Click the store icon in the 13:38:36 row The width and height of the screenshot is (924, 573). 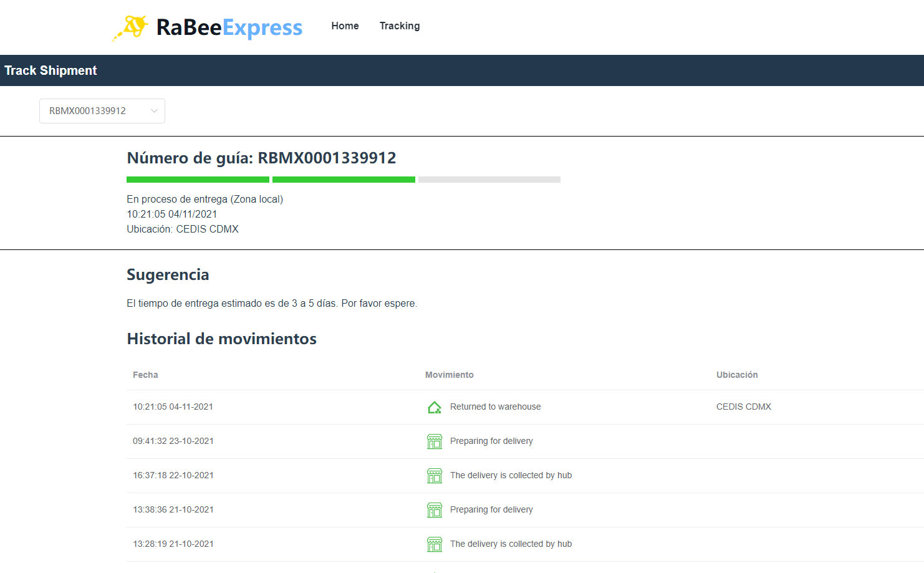pos(435,510)
